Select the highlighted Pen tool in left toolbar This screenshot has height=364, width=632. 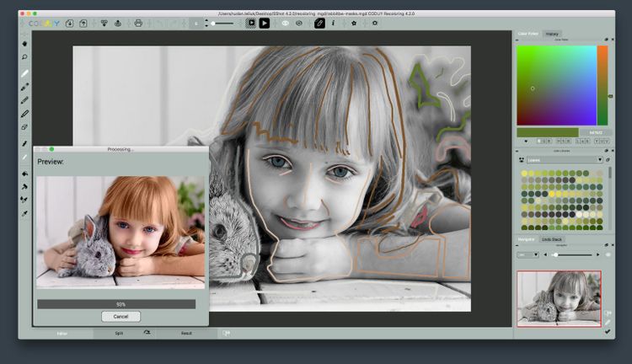(24, 73)
